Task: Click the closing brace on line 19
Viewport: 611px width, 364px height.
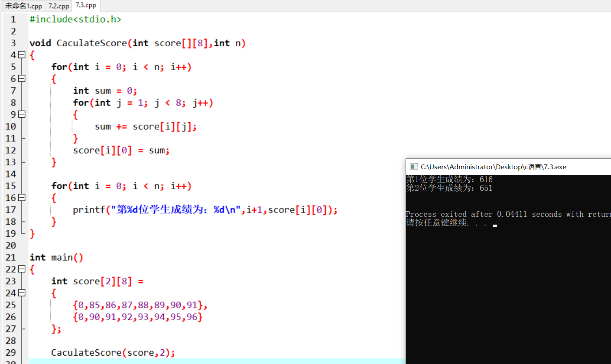Action: click(32, 234)
